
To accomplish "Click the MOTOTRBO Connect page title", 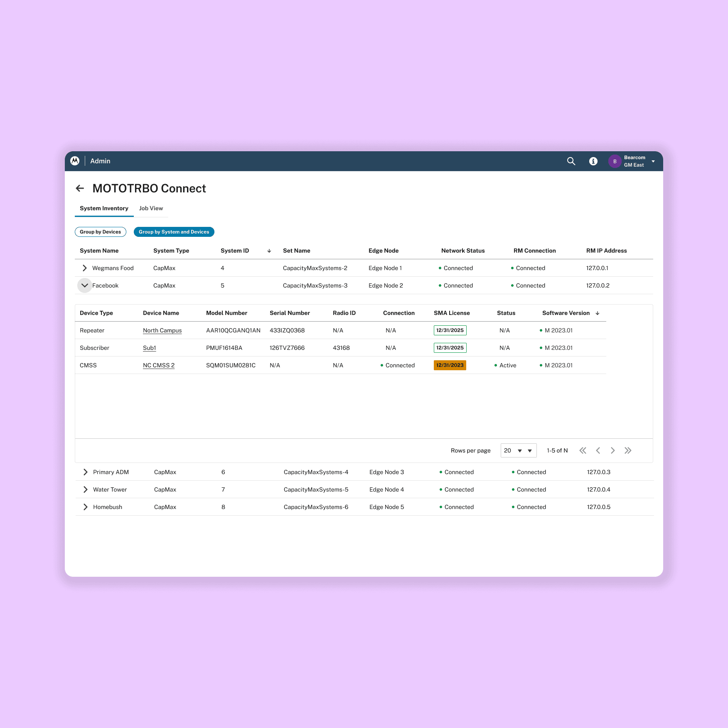I will pos(149,189).
